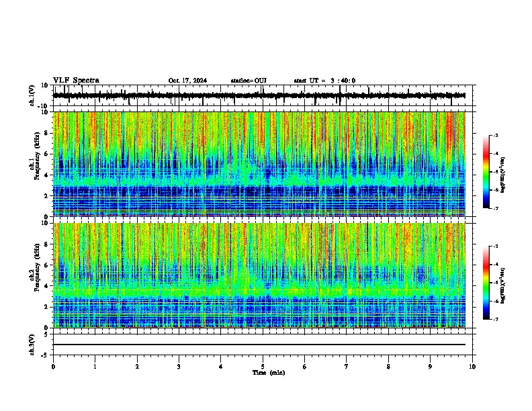Click the 'Time (min)' axis label
The width and height of the screenshot is (532, 411).
(269, 373)
